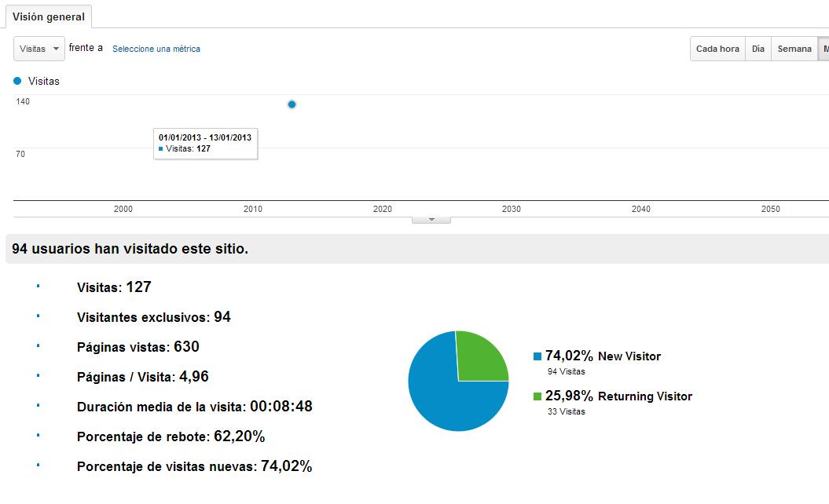Click the 2030 label on the time axis
This screenshot has width=829, height=504.
(512, 209)
